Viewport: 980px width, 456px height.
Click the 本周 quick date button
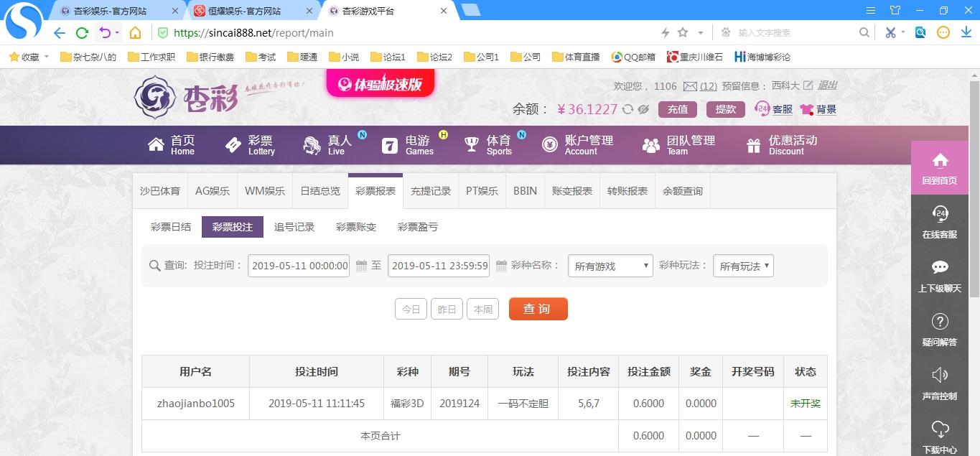(483, 310)
